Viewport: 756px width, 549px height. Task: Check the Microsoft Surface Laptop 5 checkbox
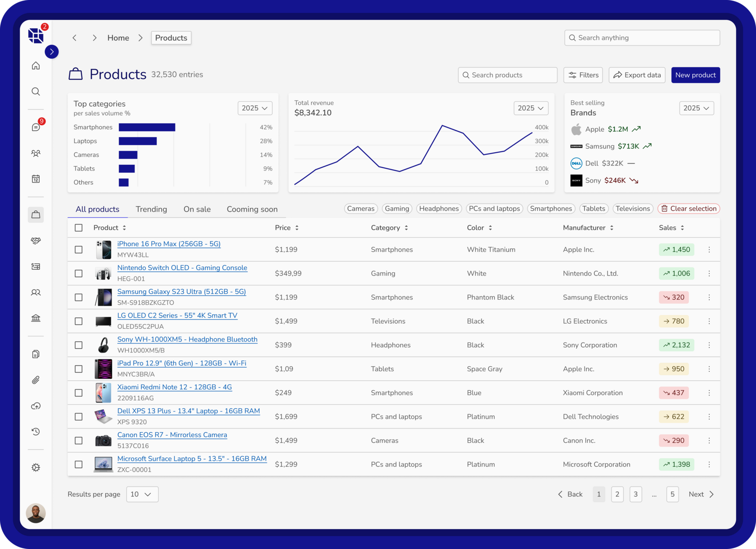pos(79,464)
